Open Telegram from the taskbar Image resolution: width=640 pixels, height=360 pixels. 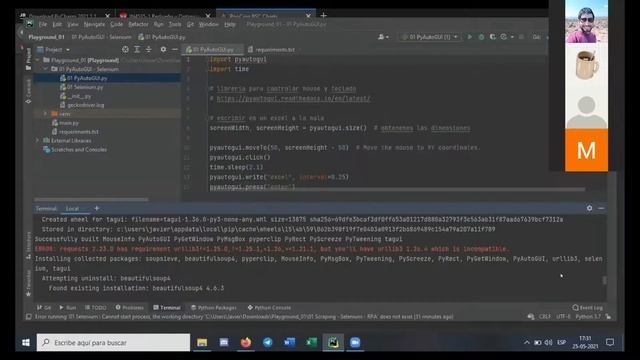(268, 342)
